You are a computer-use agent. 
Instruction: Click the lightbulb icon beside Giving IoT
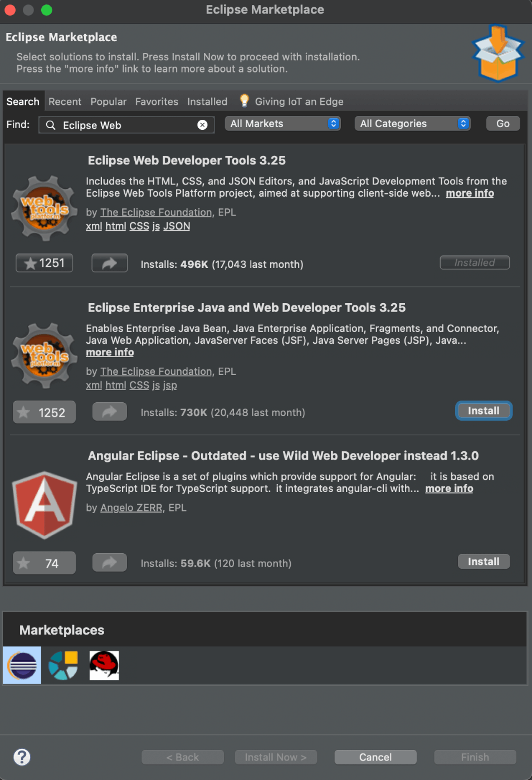click(x=244, y=100)
